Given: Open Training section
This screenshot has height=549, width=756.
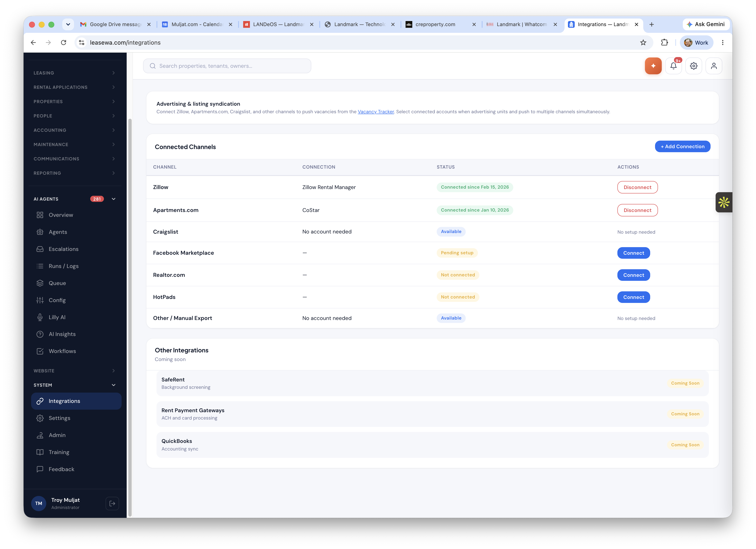Looking at the screenshot, I should [x=76, y=452].
